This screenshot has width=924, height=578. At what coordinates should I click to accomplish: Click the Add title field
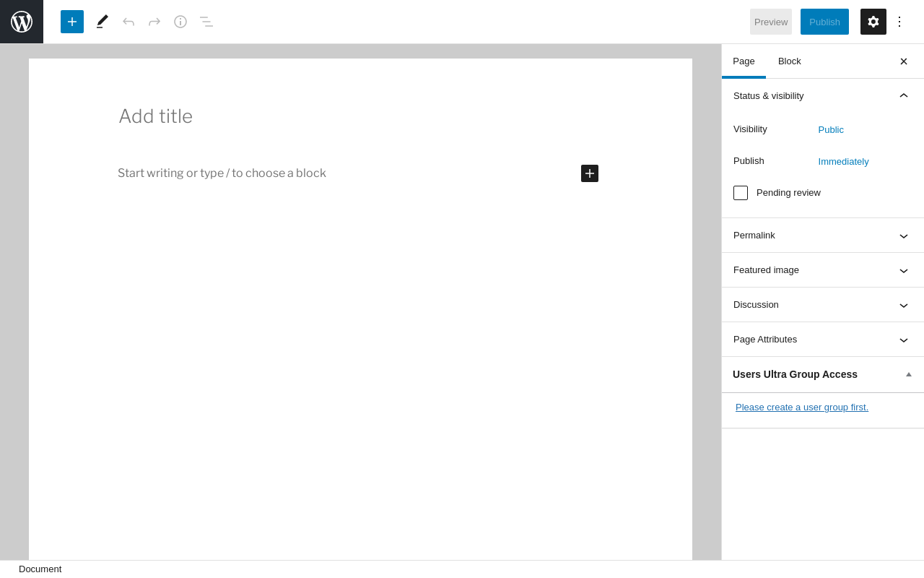point(360,116)
